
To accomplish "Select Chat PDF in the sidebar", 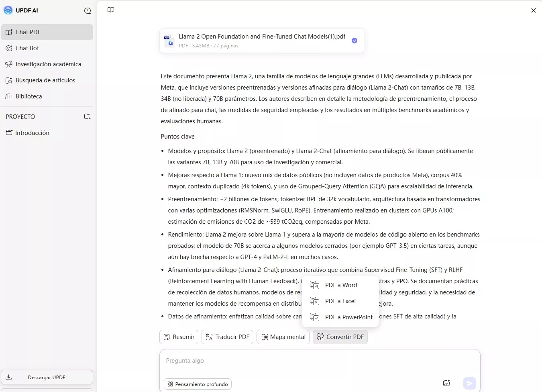I will (47, 32).
